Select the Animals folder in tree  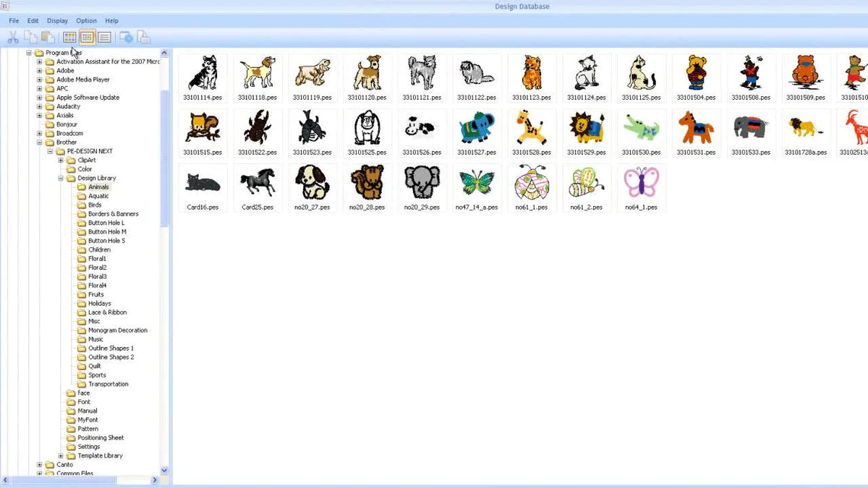pyautogui.click(x=98, y=187)
